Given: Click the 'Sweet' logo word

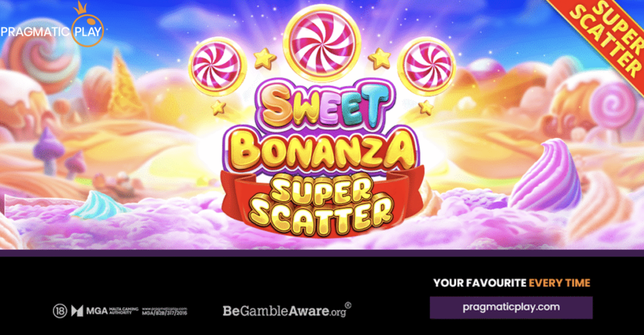Looking at the screenshot, I should pyautogui.click(x=324, y=105).
